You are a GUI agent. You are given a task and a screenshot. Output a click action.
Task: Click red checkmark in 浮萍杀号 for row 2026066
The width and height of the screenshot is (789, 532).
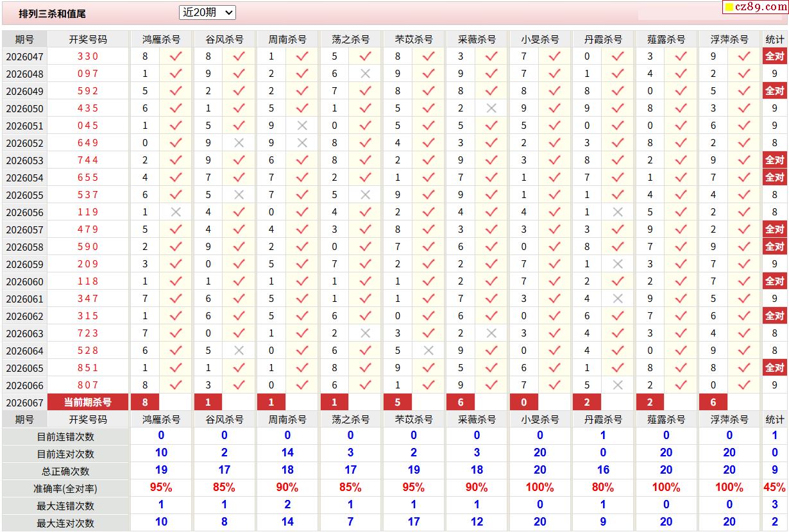744,385
